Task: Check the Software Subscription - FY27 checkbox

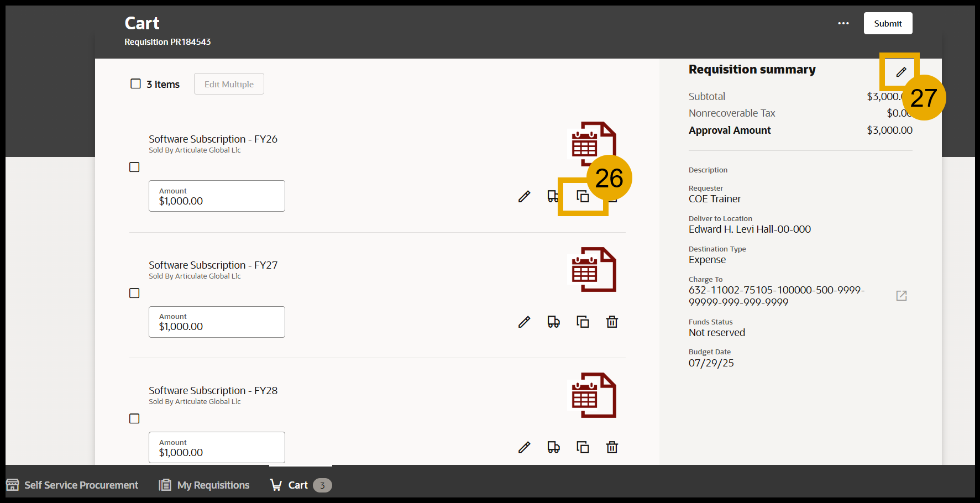Action: [134, 293]
